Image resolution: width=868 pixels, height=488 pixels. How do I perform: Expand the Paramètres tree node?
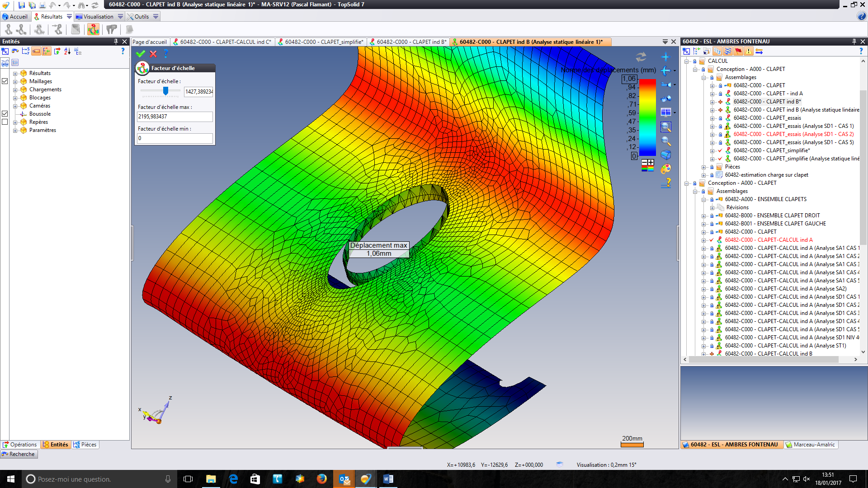tap(15, 130)
